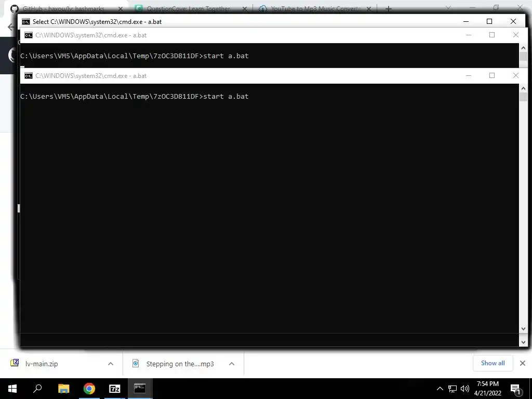The image size is (532, 399).
Task: Close the middle cmd.exe window
Action: click(x=516, y=35)
